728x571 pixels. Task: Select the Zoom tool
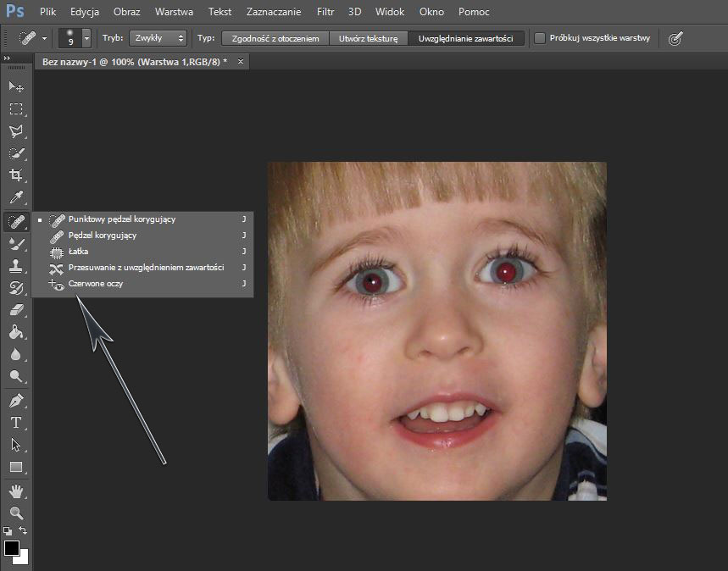(16, 513)
